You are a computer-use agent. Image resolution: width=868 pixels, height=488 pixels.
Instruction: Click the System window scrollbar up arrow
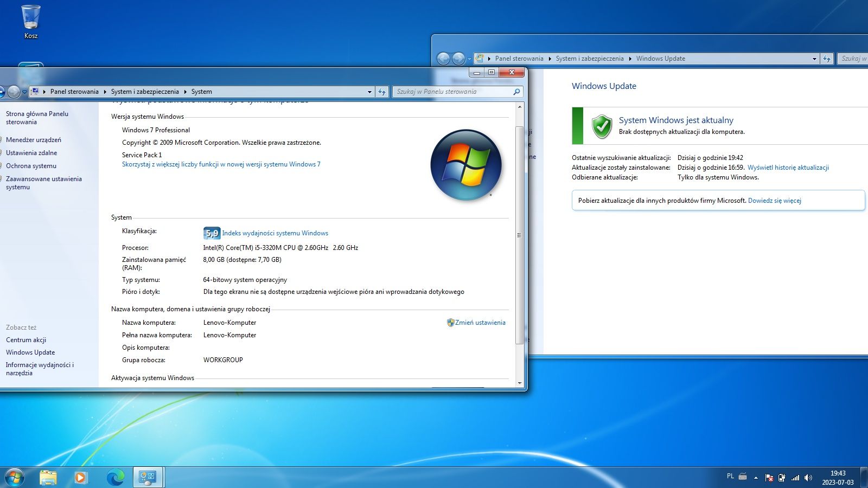click(520, 107)
